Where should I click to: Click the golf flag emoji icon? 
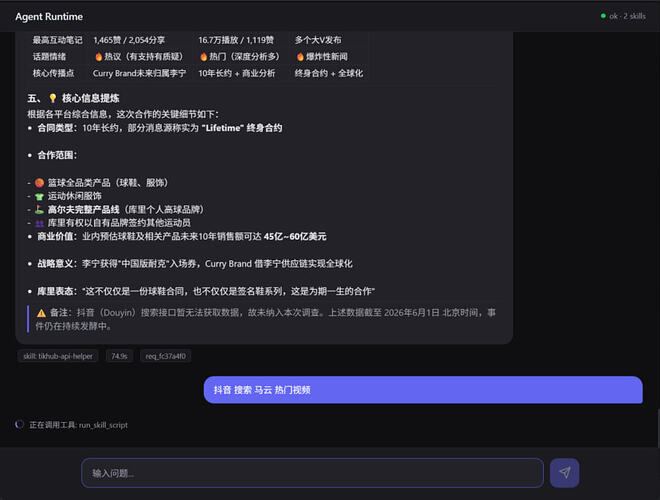click(x=40, y=209)
